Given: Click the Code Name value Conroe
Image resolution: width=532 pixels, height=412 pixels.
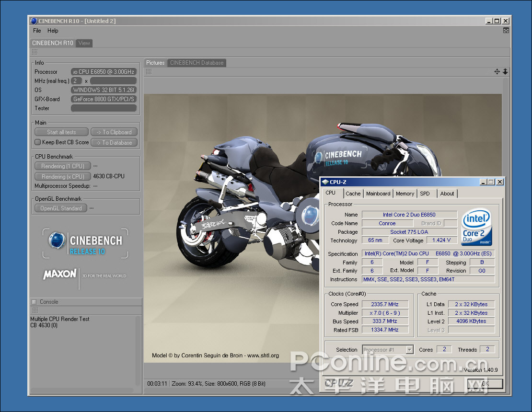Looking at the screenshot, I should click(x=387, y=223).
